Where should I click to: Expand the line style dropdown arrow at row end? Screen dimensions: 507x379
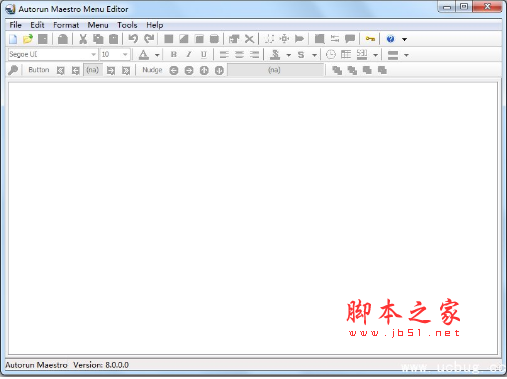pyautogui.click(x=406, y=55)
